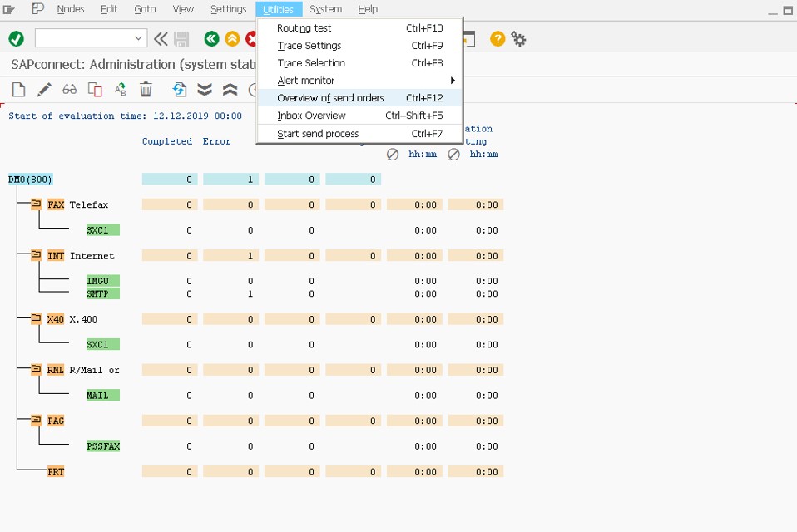Open help with the yellow question mark icon
Viewport: 797px width, 532px height.
[498, 38]
